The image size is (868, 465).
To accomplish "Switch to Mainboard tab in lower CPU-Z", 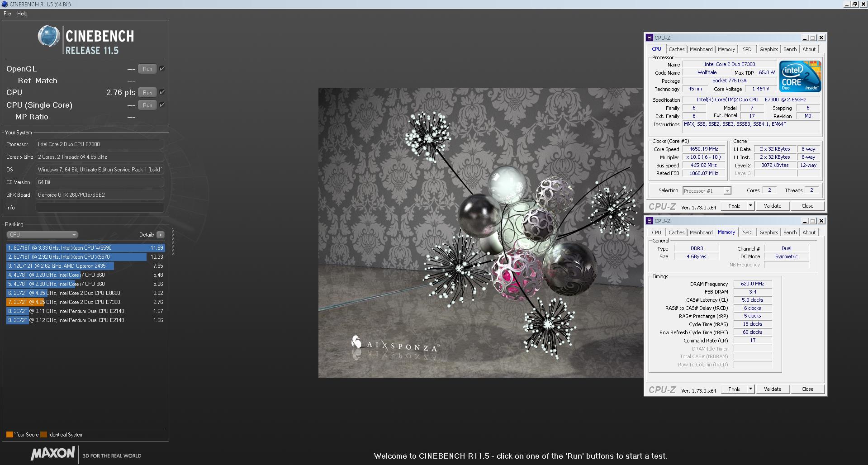I will coord(701,232).
